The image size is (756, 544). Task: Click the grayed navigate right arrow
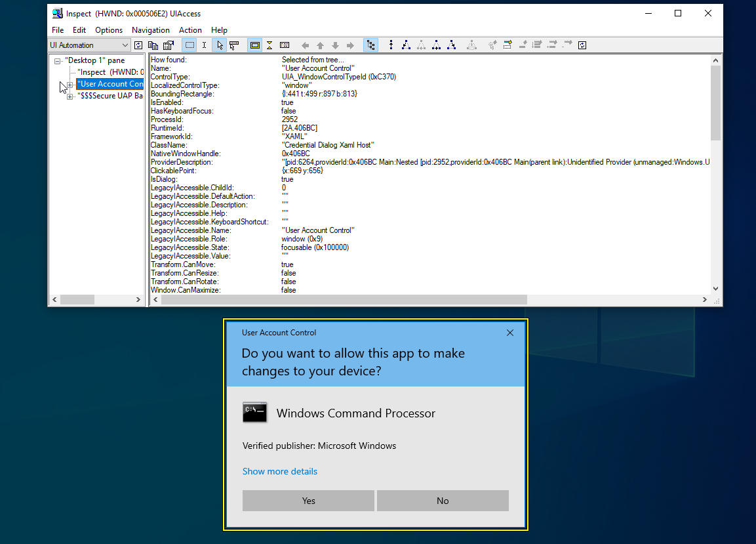click(x=351, y=45)
